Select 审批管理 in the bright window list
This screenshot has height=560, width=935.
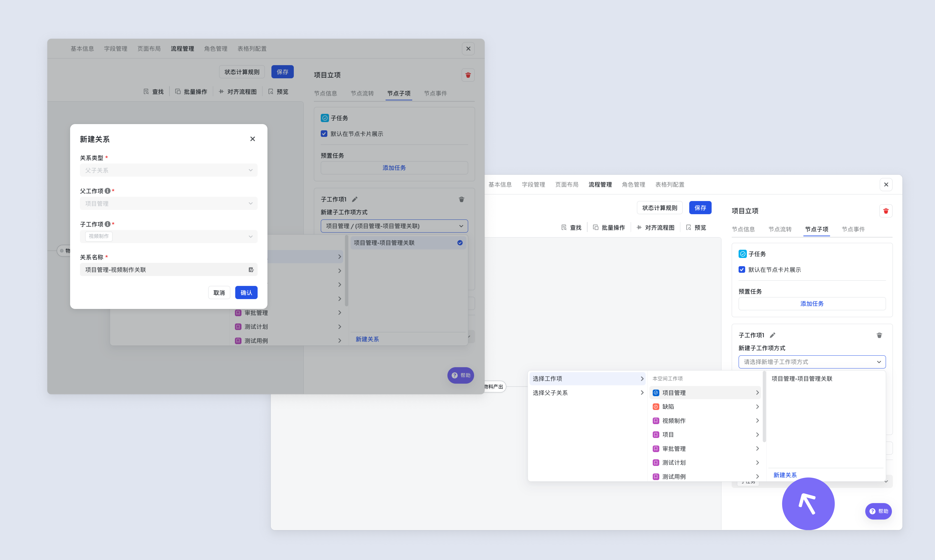[x=705, y=449]
